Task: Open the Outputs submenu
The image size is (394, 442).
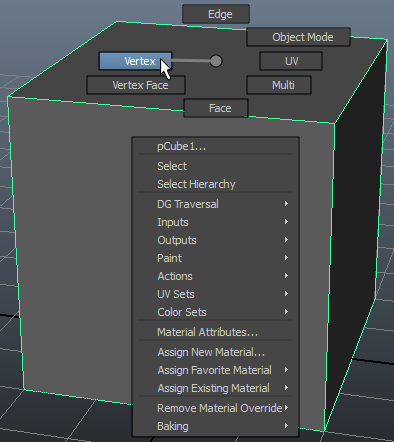Action: (x=215, y=240)
